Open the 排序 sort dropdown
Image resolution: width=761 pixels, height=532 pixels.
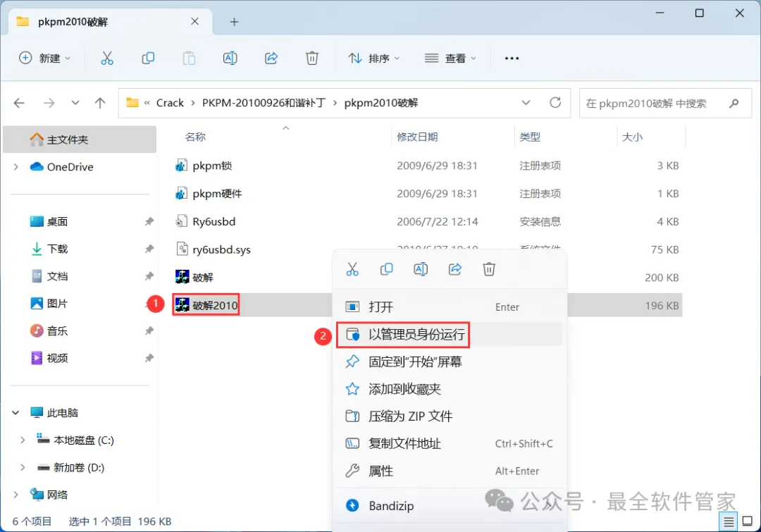(x=373, y=58)
